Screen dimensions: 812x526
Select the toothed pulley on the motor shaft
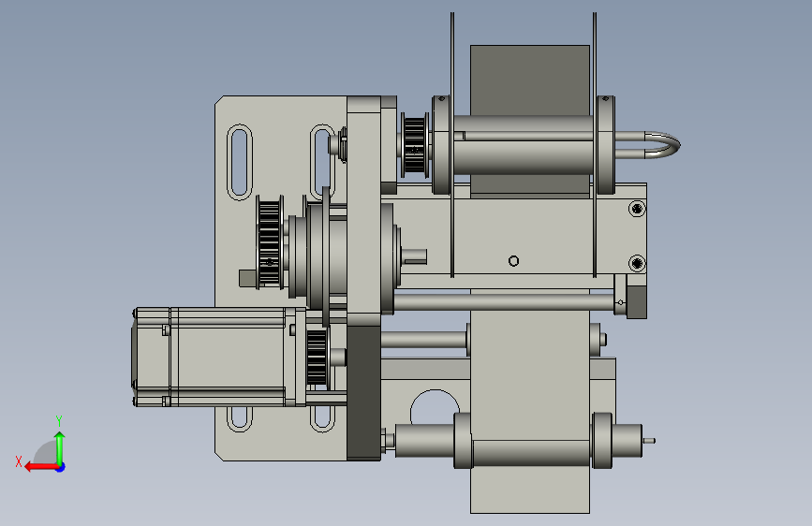coord(317,358)
